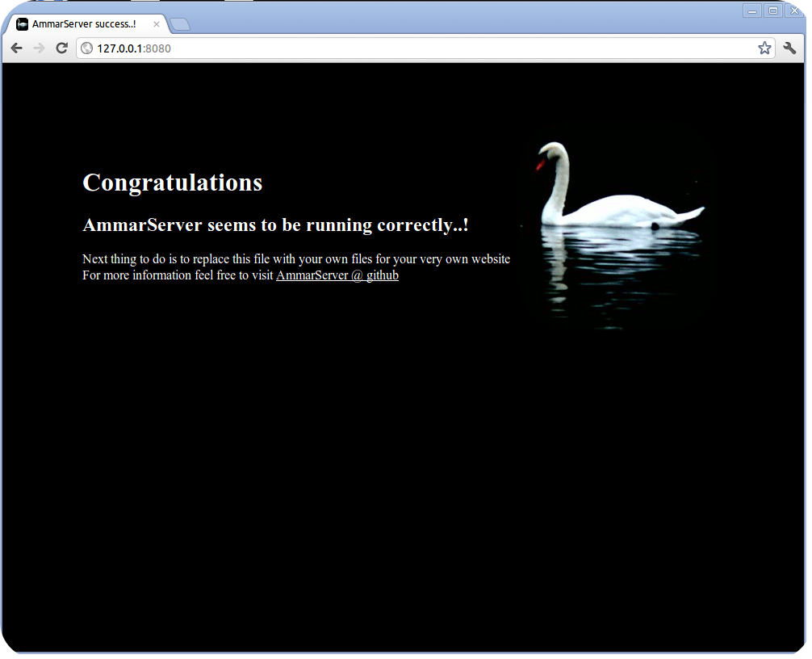Click the 'For more information feel free to visit' text

[178, 275]
